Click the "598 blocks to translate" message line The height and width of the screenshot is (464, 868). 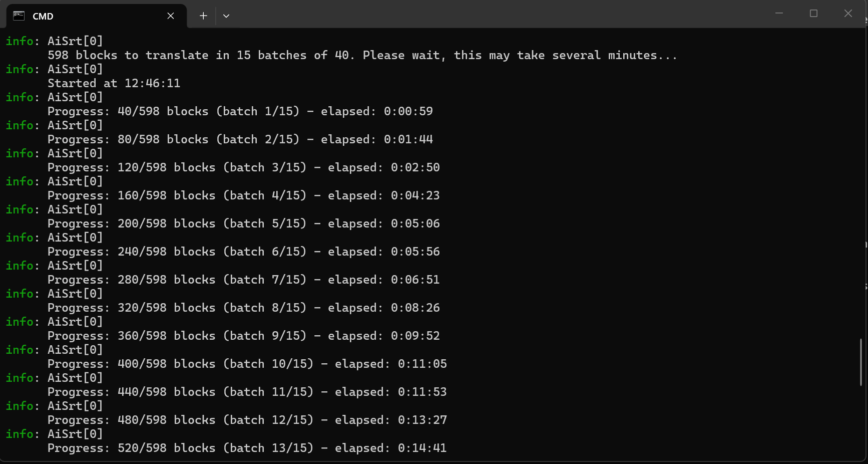click(361, 55)
